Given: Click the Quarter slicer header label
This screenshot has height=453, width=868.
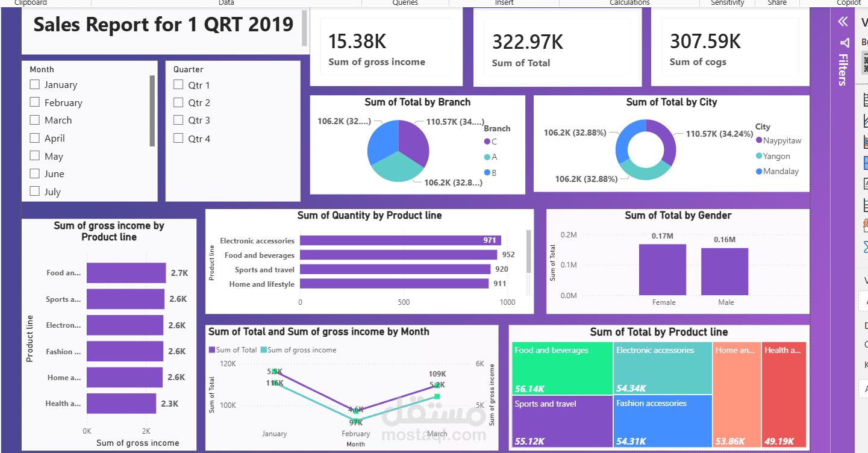Looking at the screenshot, I should (189, 69).
